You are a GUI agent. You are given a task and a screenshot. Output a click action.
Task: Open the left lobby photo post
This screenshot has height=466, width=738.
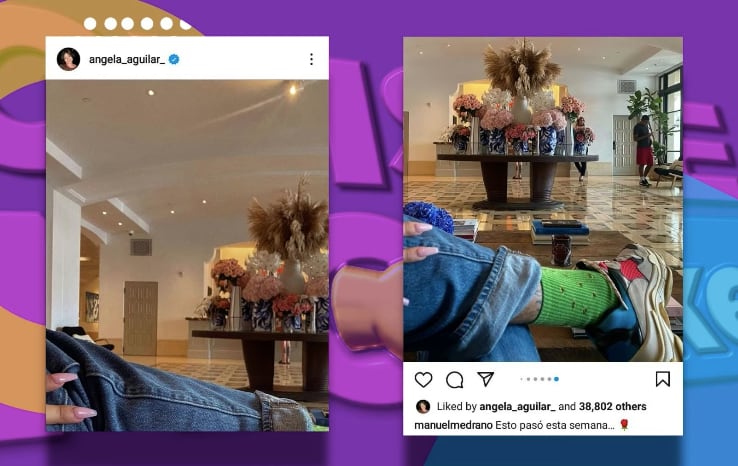click(x=187, y=255)
